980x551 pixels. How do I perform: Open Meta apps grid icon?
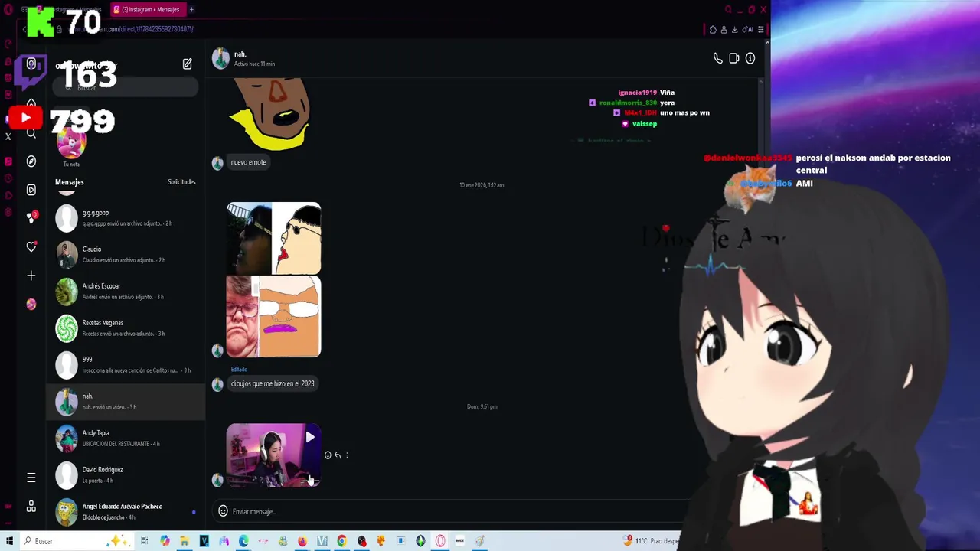click(31, 507)
